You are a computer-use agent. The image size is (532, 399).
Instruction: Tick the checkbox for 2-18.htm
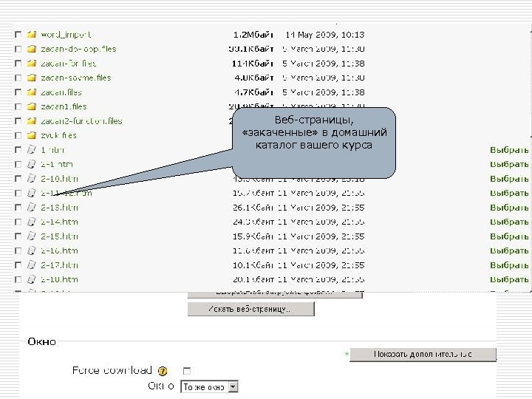pyautogui.click(x=18, y=279)
